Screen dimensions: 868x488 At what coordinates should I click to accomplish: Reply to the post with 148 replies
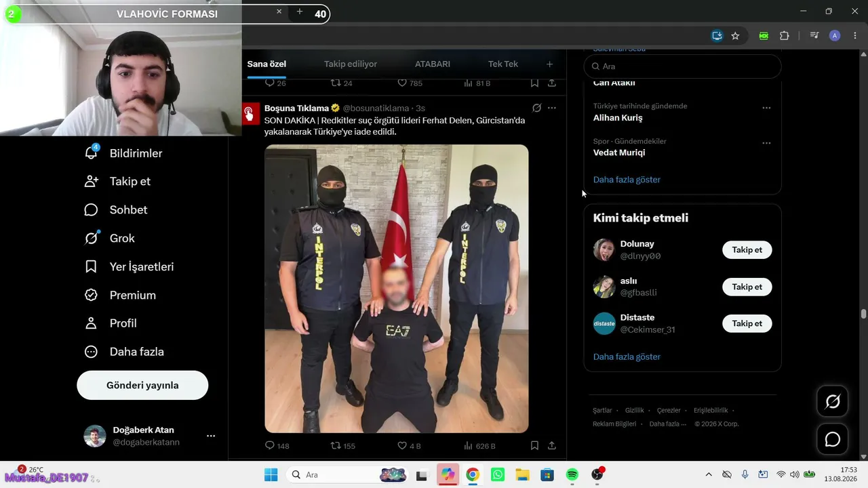277,446
